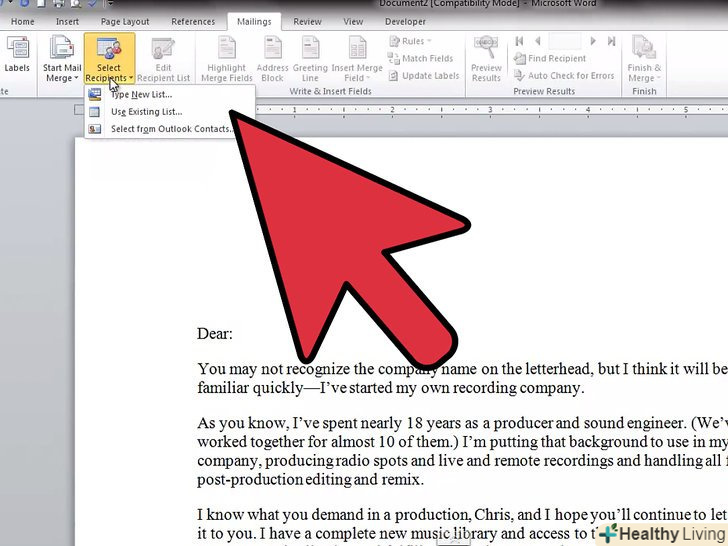Click the text 'familiar quickly'
728x546 pixels.
click(250, 388)
